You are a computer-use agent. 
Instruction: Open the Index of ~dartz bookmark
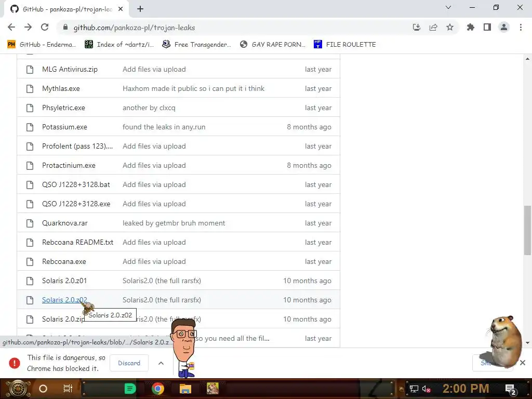pos(119,45)
